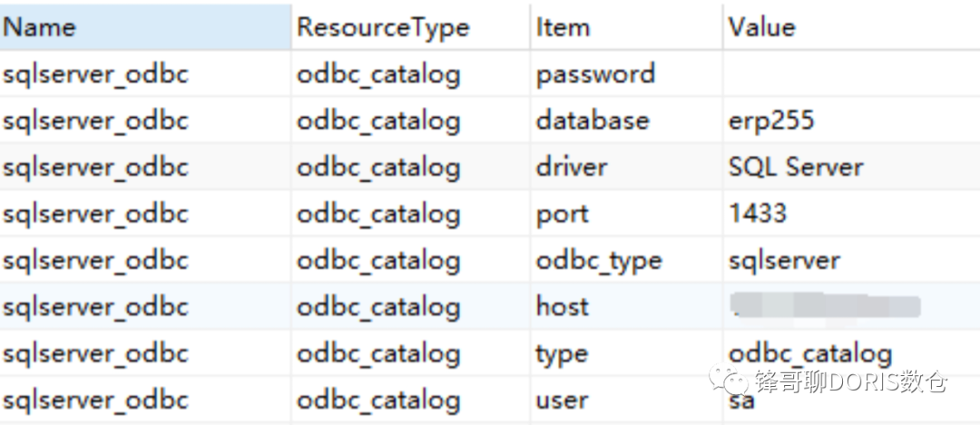Select the 'erp255' Value cell
The image size is (980, 425).
tap(771, 121)
